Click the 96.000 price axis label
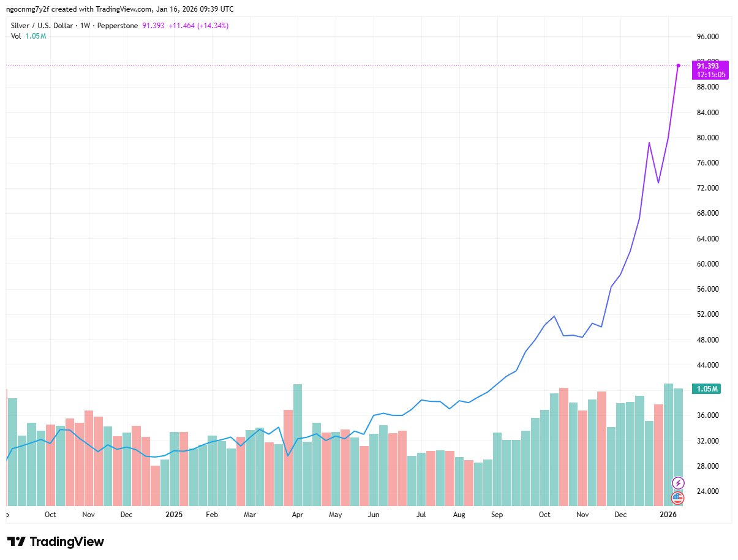 point(707,37)
